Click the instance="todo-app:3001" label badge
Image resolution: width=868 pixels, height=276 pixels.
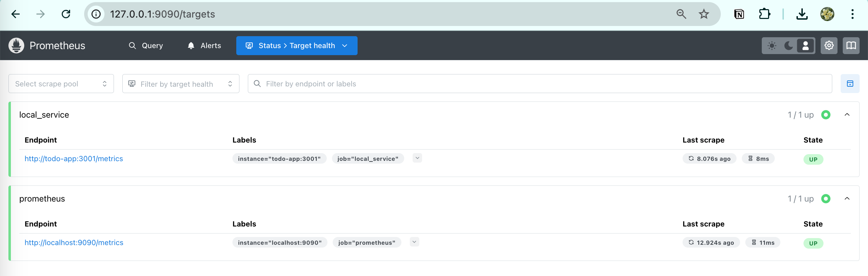click(x=279, y=159)
